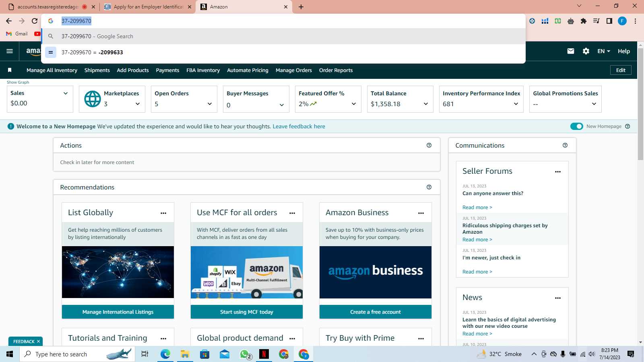Click Manage International Listings button

click(x=118, y=312)
